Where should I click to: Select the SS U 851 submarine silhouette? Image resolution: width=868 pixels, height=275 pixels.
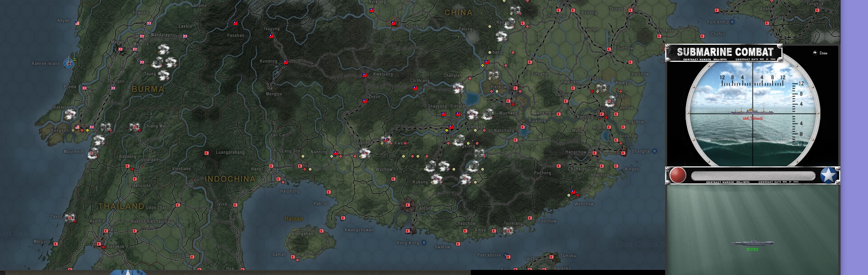pyautogui.click(x=752, y=243)
